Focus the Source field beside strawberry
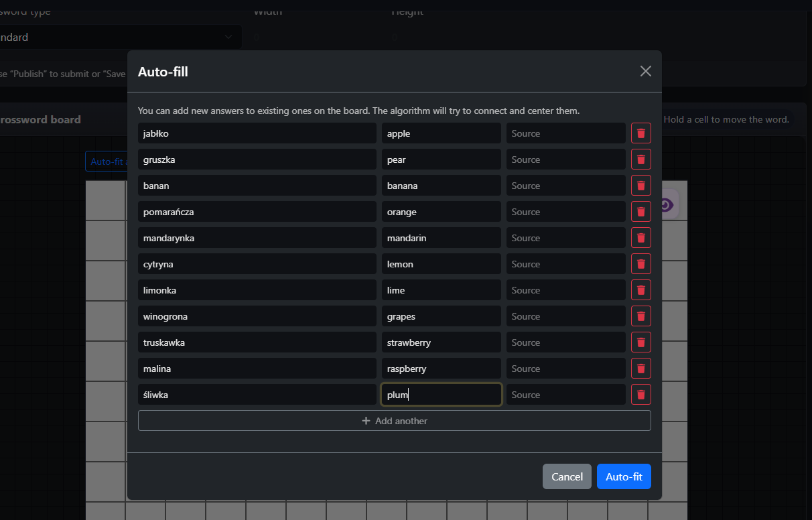The width and height of the screenshot is (812, 520). click(565, 342)
